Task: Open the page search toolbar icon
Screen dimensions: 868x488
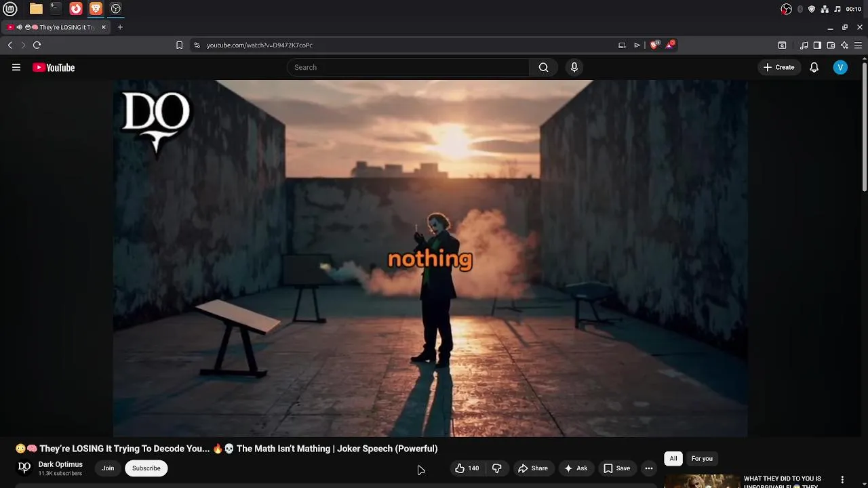Action: (x=782, y=45)
